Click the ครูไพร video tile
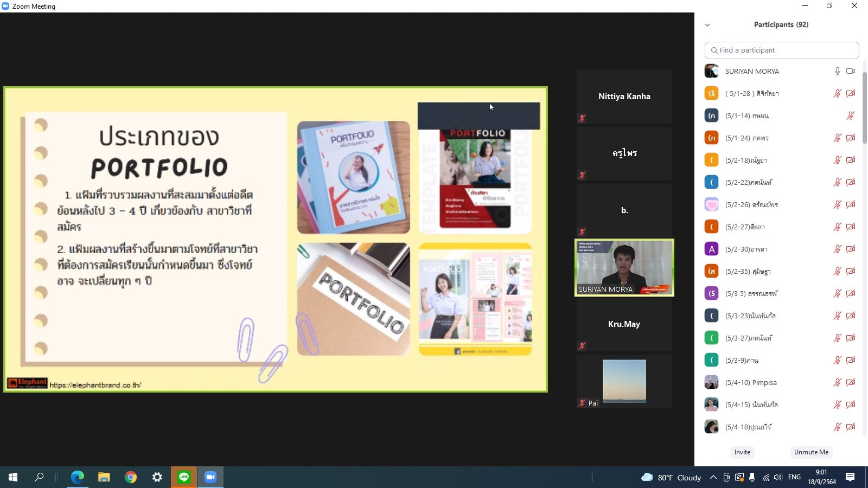Screen dimensions: 868x488 pyautogui.click(x=624, y=153)
